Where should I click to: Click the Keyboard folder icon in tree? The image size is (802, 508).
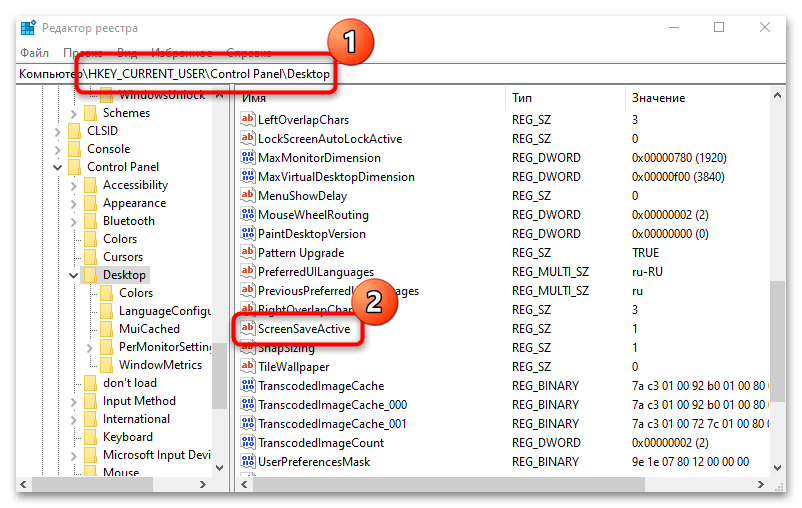[x=90, y=437]
